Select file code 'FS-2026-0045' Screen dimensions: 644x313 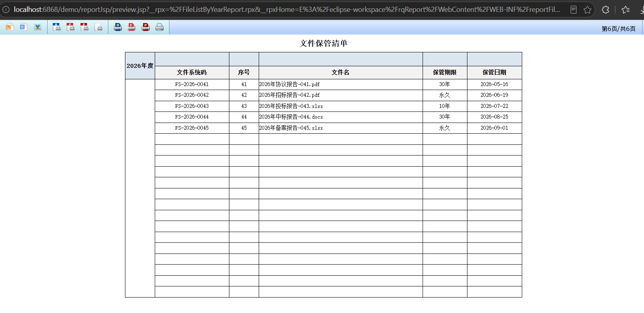(192, 128)
